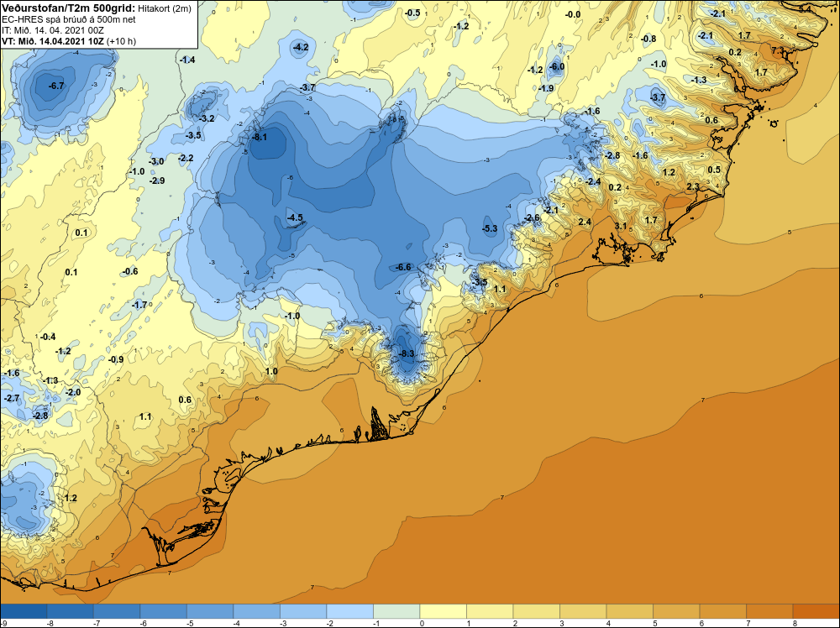840x628 pixels.
Task: Select the -0.9 temperature value
Action: (116, 360)
